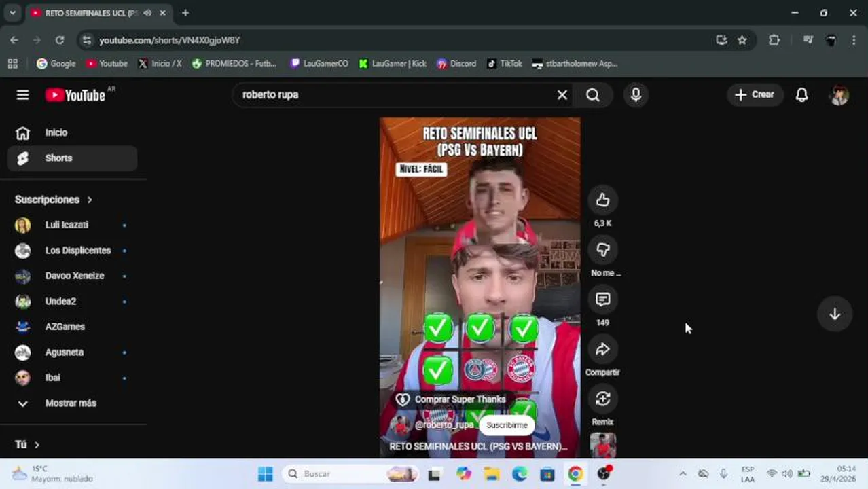Mute the tab via speaker icon
The height and width of the screenshot is (489, 868).
147,13
